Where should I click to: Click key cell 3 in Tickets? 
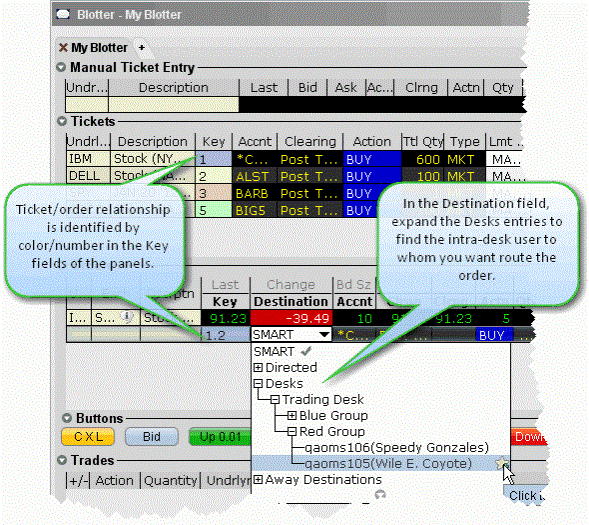tap(213, 193)
